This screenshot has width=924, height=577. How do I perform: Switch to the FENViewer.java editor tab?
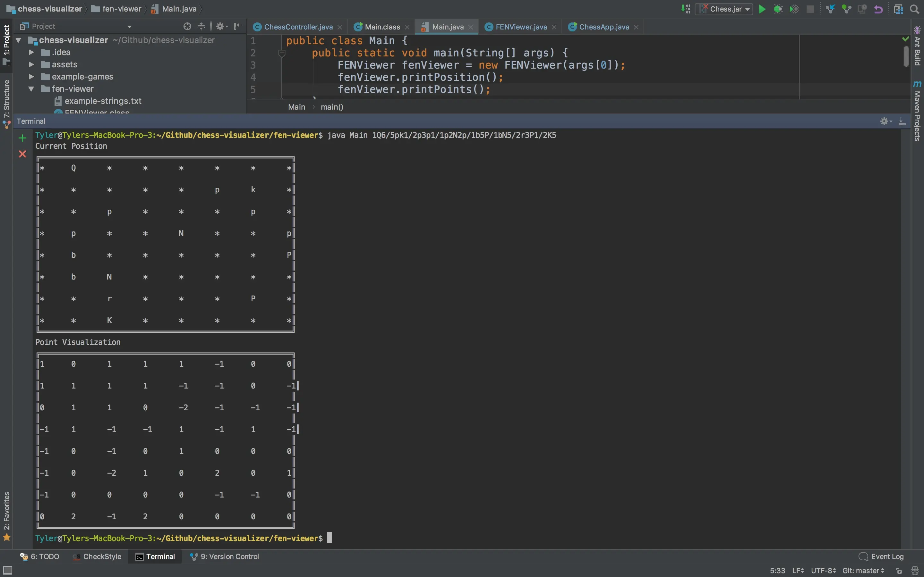click(520, 26)
